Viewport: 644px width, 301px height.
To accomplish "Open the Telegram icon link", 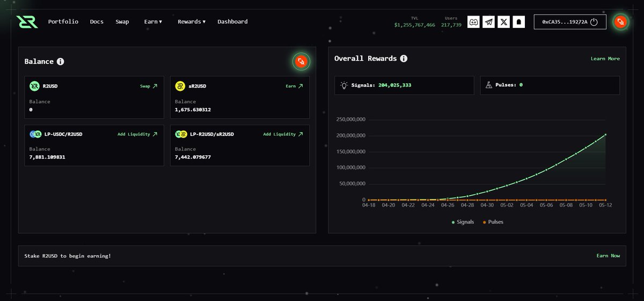I will tap(488, 22).
